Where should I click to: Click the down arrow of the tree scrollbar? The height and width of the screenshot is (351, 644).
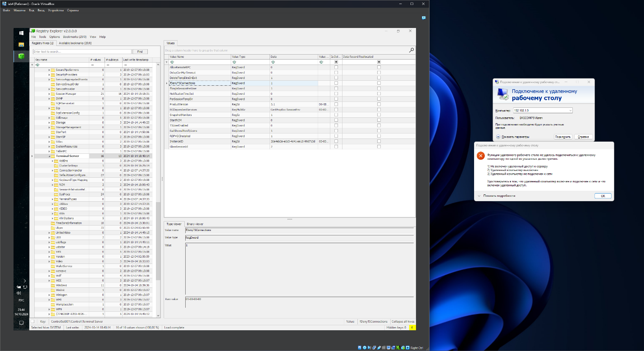tap(158, 315)
